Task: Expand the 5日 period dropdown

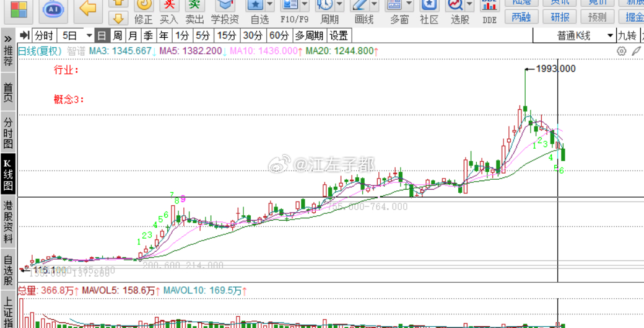Action: (x=89, y=36)
